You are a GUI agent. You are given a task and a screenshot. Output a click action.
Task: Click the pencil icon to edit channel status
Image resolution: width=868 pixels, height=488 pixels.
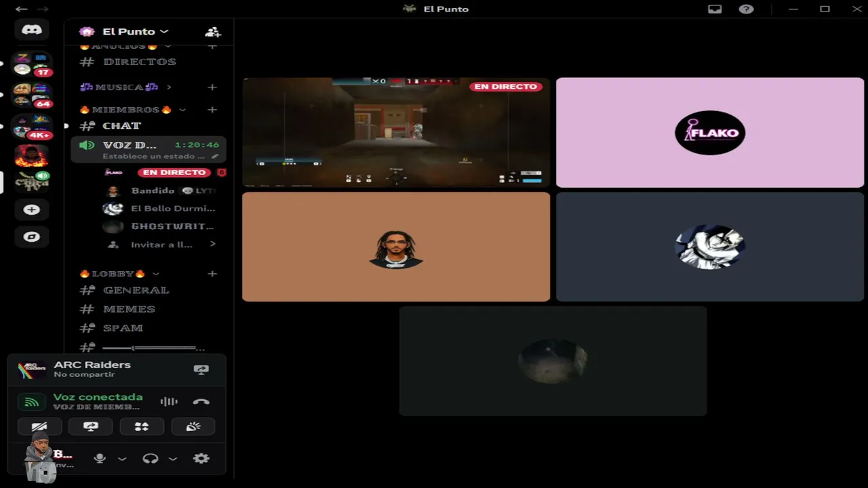(215, 156)
